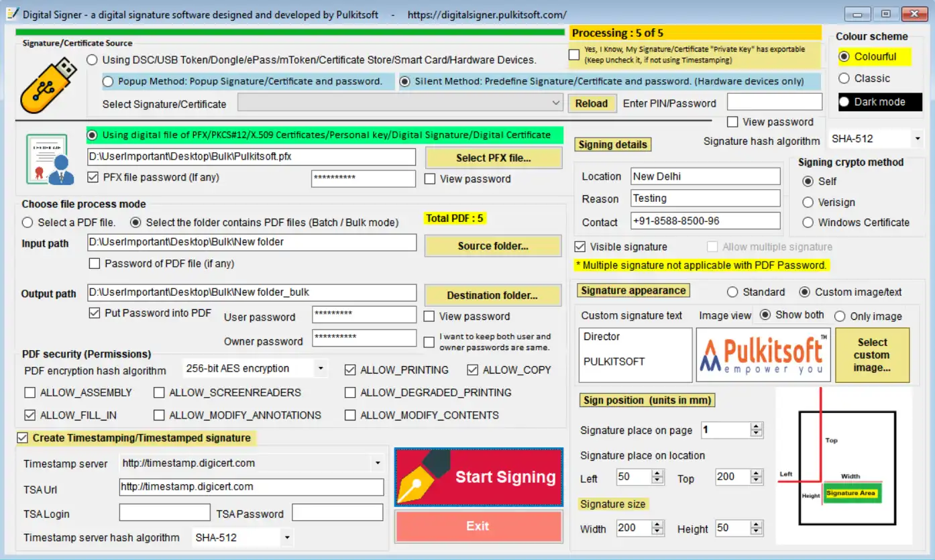Select Custom image/text appearance
Viewport: 935px width, 560px height.
pos(804,292)
